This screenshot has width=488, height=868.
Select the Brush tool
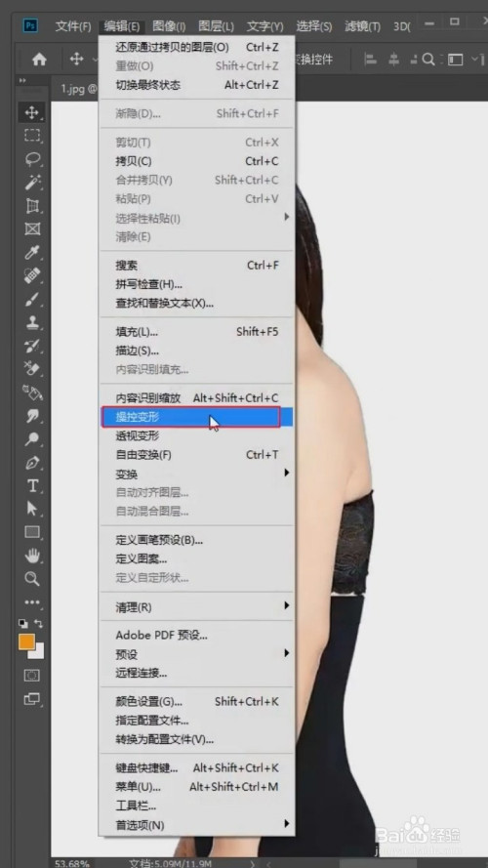coord(32,299)
